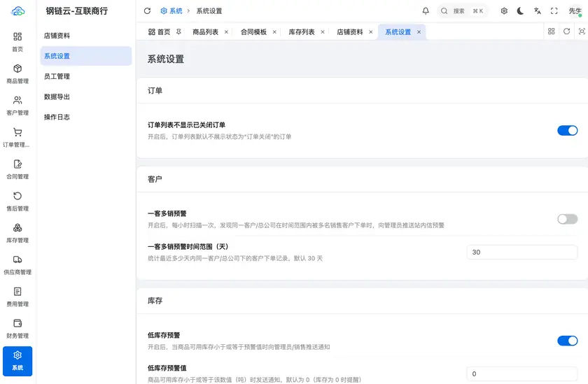The height and width of the screenshot is (384, 588).
Task: Enable 一客多销预警 switch
Action: [568, 219]
